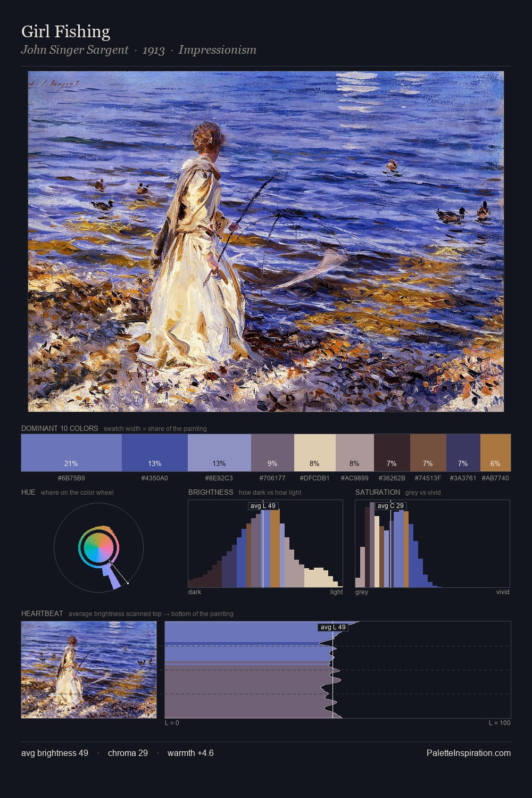
Task: Click the '21%' share label
Action: click(71, 463)
